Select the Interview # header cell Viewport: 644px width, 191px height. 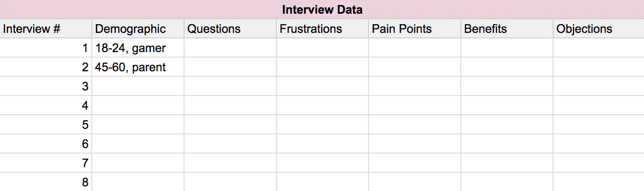(x=46, y=29)
